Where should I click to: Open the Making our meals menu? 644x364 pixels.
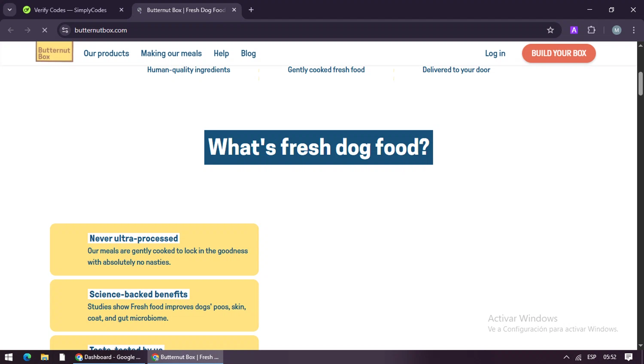pyautogui.click(x=171, y=53)
